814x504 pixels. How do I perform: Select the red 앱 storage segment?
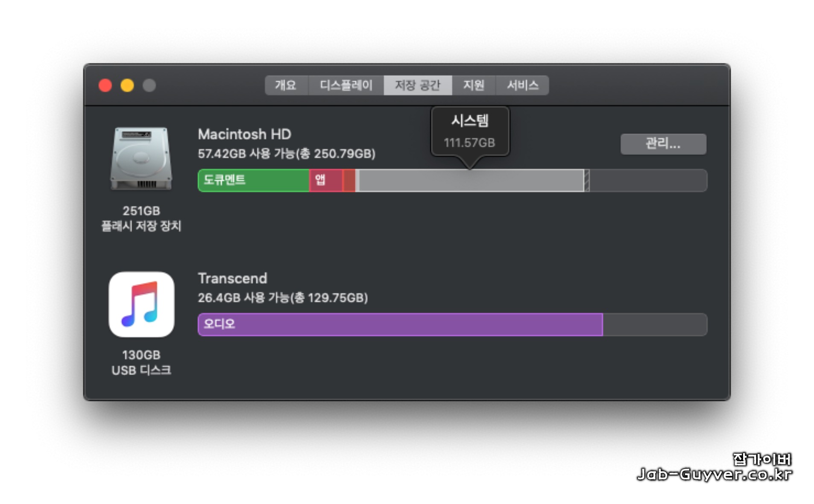pyautogui.click(x=326, y=180)
